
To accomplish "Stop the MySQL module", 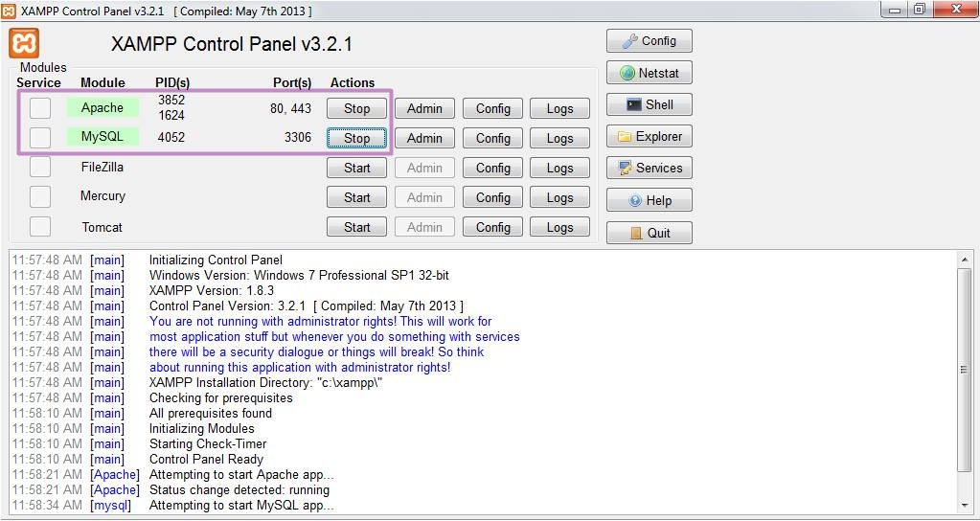I will tap(356, 138).
